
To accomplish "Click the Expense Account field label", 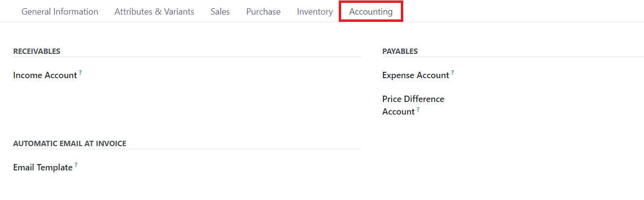I will coord(415,75).
